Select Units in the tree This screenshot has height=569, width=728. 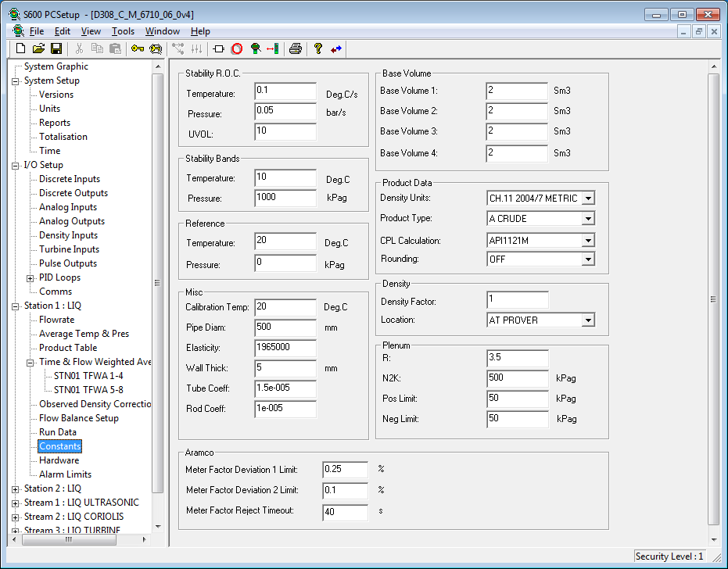50,108
